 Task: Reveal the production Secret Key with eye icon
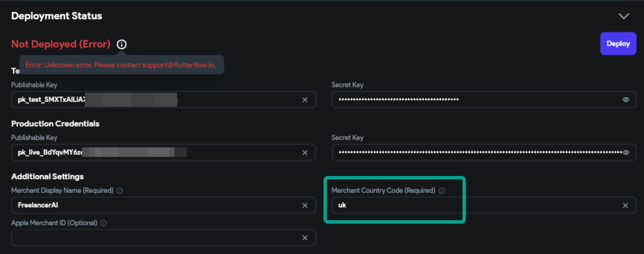coord(626,153)
